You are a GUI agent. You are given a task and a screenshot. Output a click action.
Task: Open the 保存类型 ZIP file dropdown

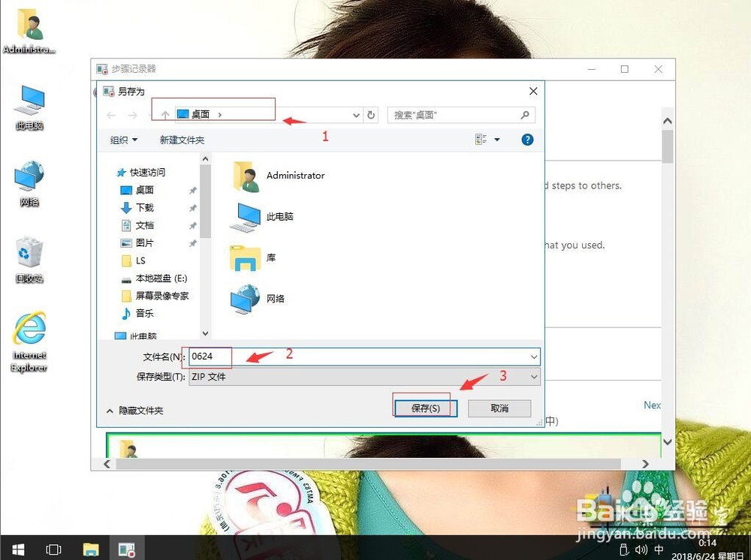[364, 377]
